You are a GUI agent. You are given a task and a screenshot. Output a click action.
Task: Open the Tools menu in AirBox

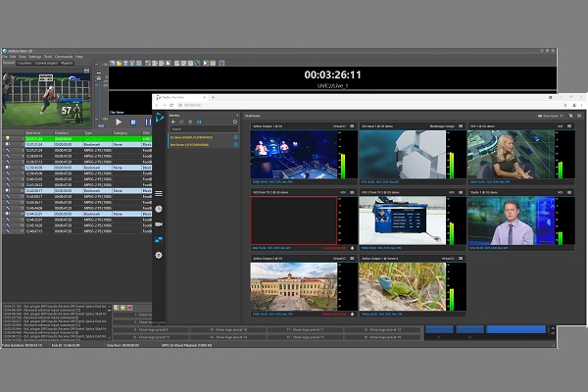48,57
